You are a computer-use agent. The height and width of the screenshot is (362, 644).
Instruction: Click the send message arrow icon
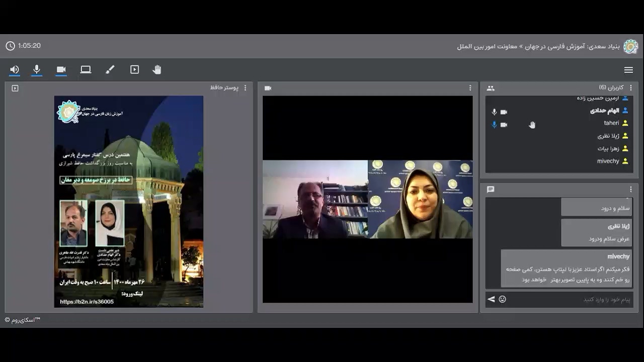point(491,300)
